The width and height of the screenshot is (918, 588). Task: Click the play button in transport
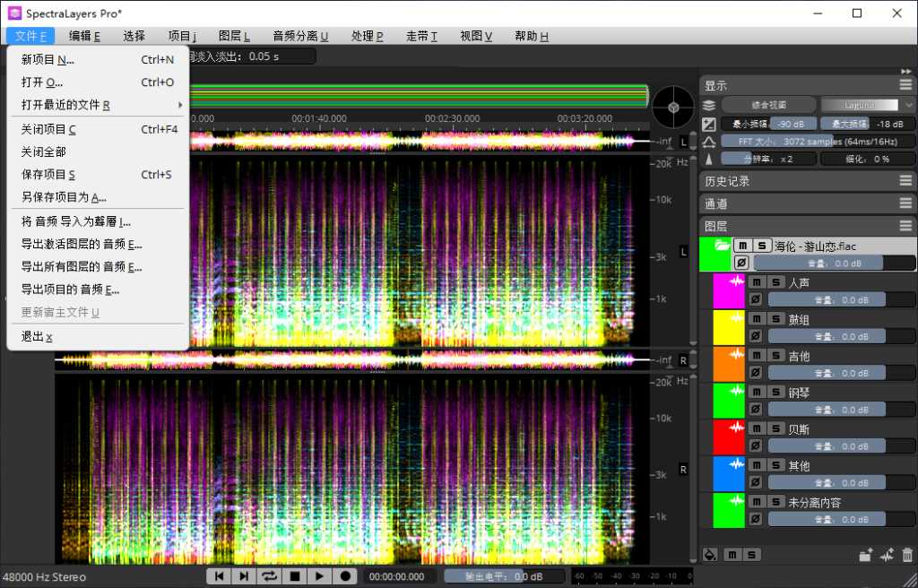320,577
